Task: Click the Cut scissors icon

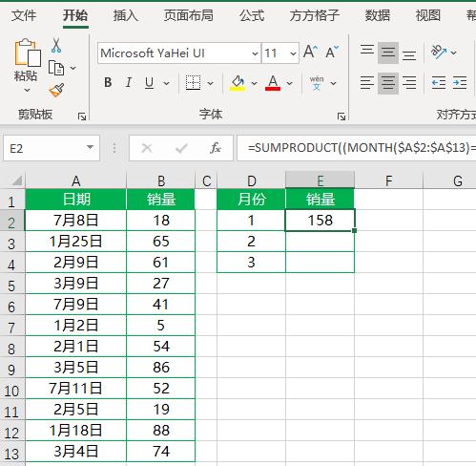Action: point(56,46)
